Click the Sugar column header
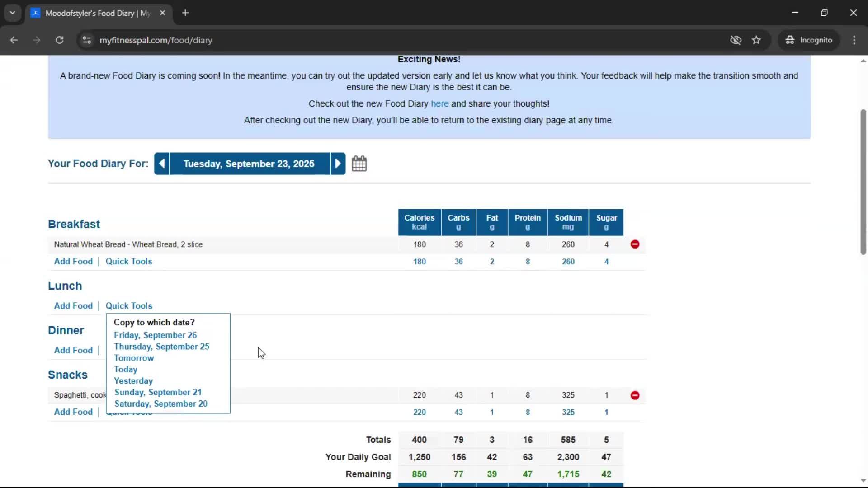 pos(606,222)
